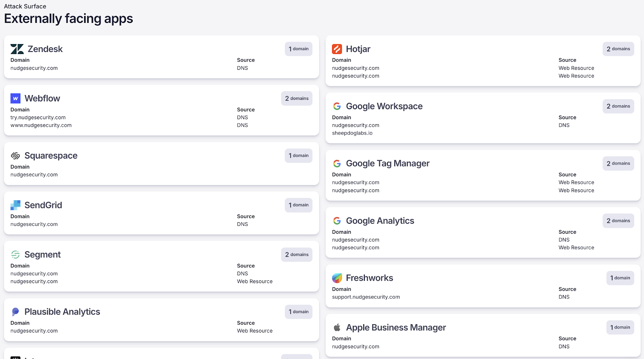Click the Apple Business Manager logo icon
The image size is (644, 359).
pyautogui.click(x=337, y=328)
